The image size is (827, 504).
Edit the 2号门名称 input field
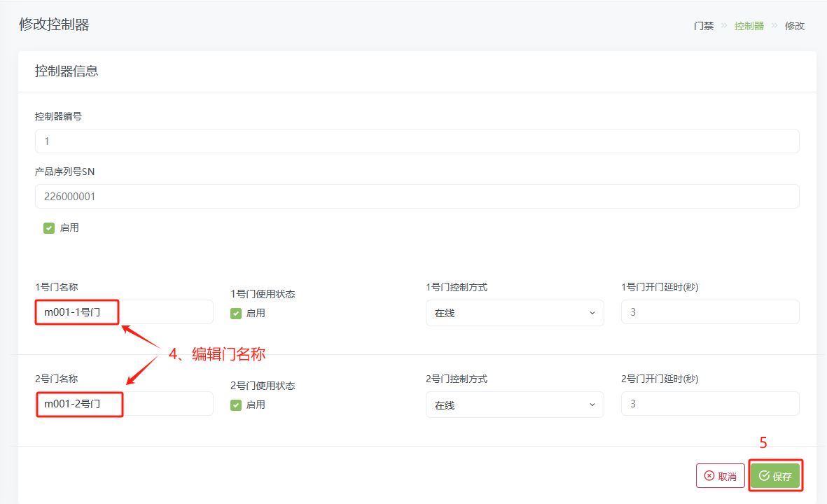point(124,404)
